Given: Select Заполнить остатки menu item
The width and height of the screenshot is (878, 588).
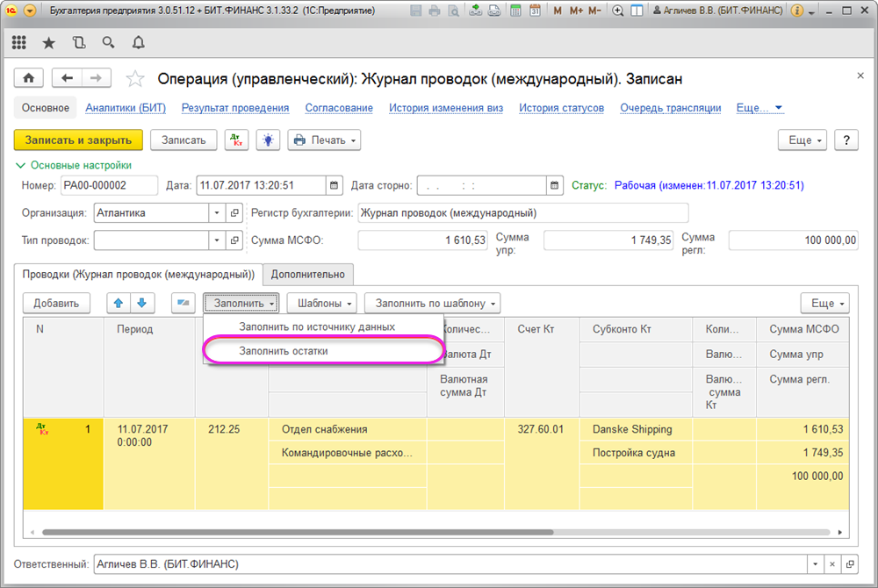Looking at the screenshot, I should pyautogui.click(x=284, y=350).
